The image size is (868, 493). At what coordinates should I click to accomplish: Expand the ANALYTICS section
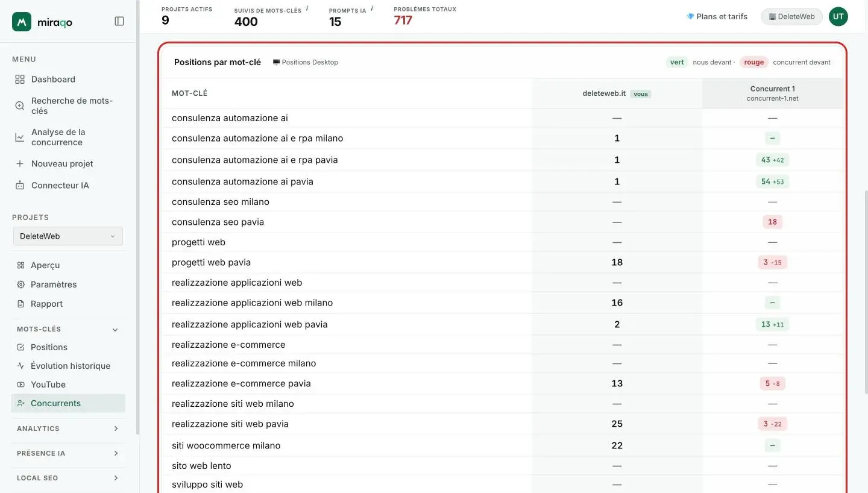click(68, 429)
